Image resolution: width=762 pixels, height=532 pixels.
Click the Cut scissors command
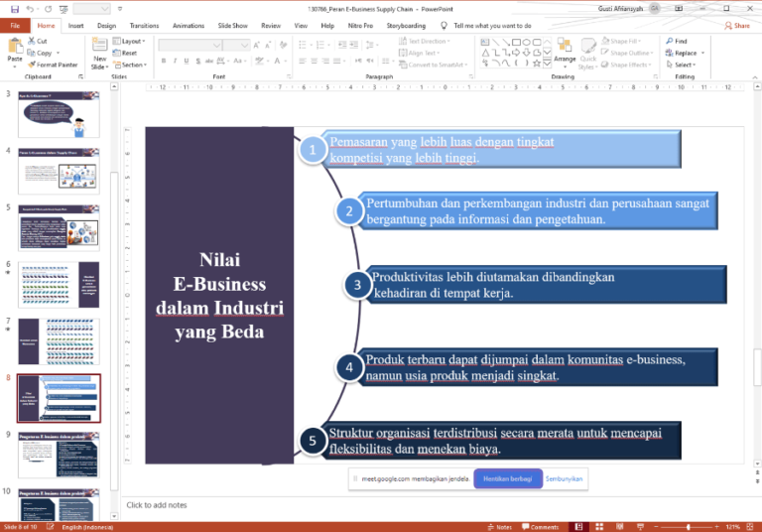(38, 42)
